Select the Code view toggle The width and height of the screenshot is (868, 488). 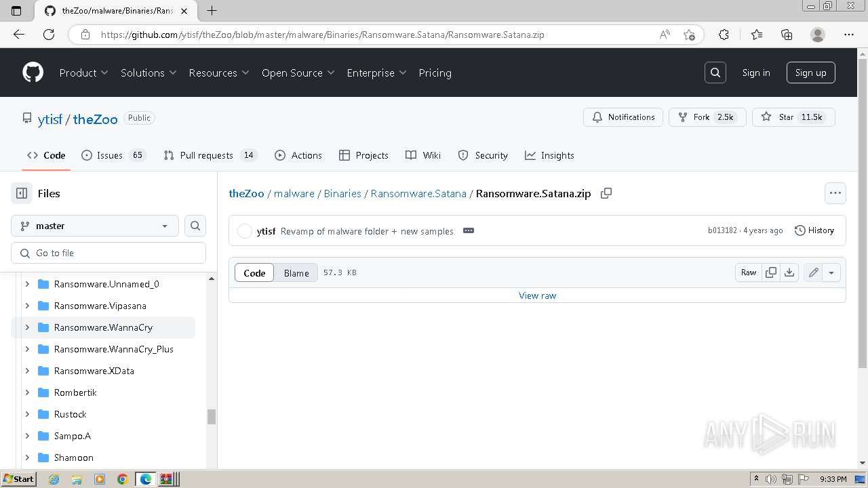coord(254,272)
